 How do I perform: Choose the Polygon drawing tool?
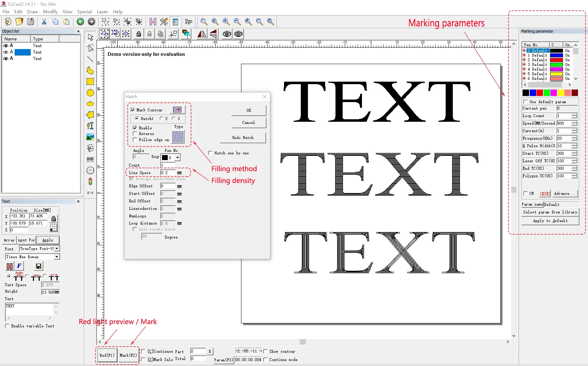90,115
